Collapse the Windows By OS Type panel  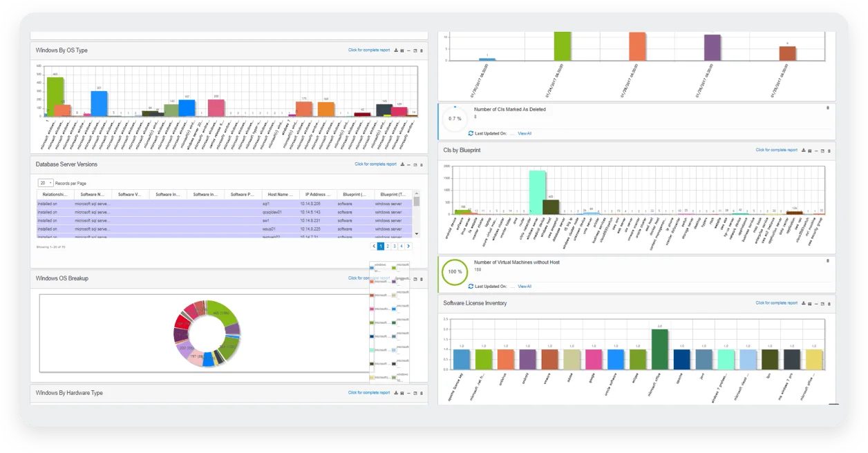pos(408,50)
